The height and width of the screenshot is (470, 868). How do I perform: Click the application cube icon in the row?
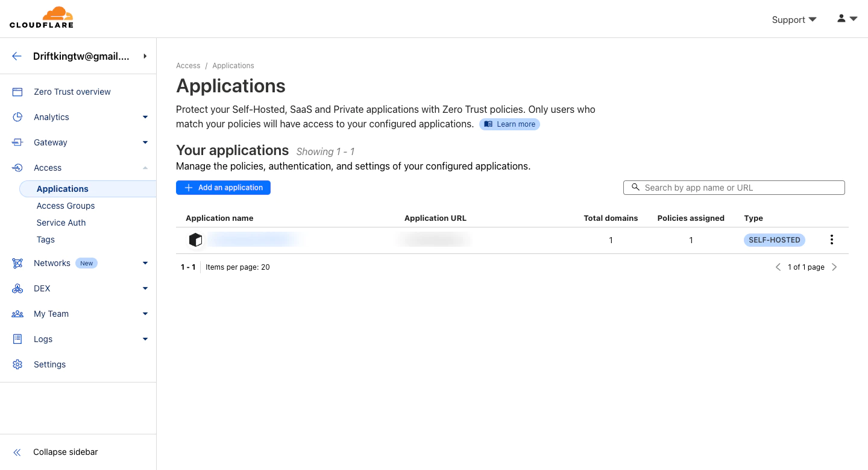[x=195, y=240]
